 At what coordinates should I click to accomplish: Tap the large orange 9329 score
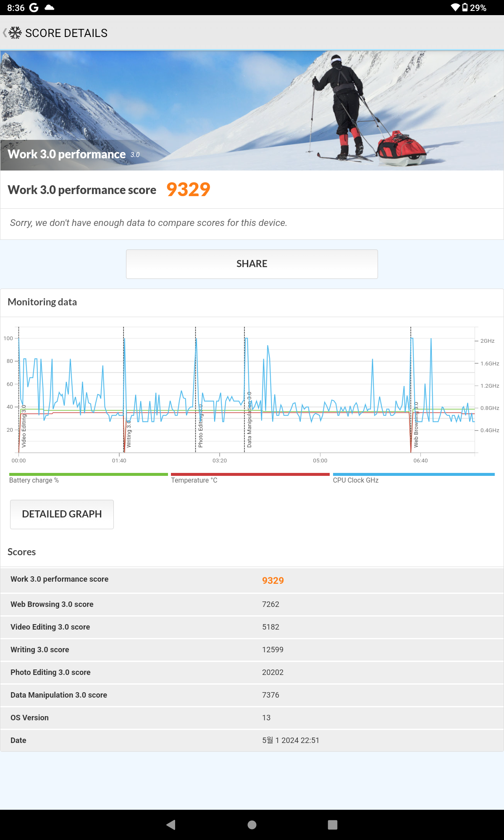click(188, 189)
